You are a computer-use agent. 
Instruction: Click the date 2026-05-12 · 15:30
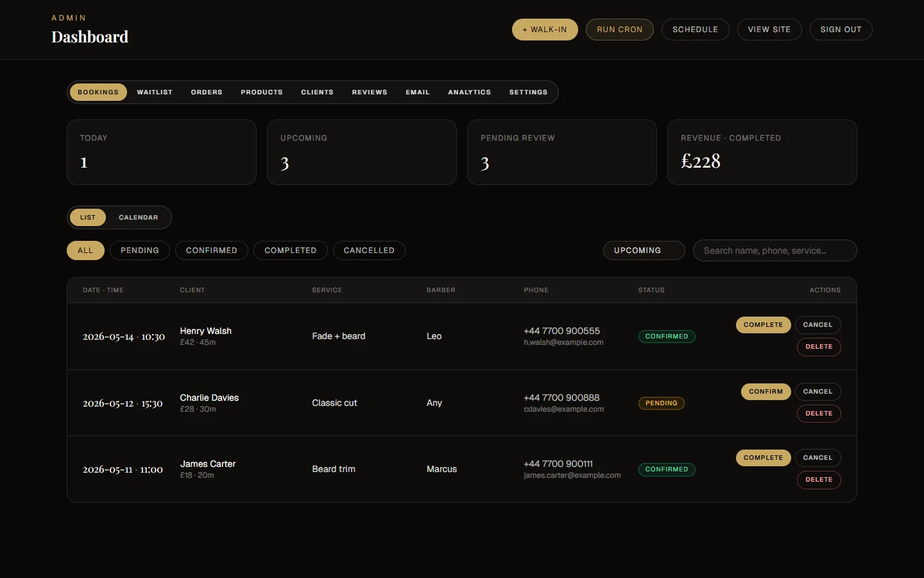pos(123,403)
